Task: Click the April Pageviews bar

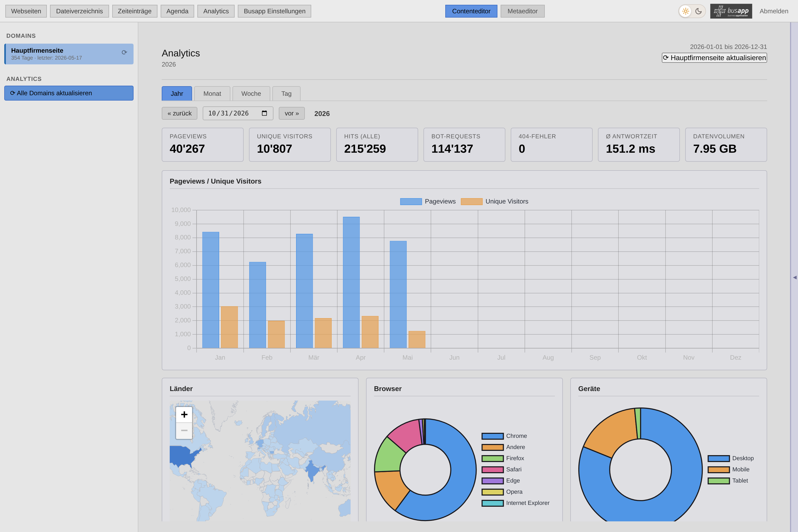Action: click(351, 282)
